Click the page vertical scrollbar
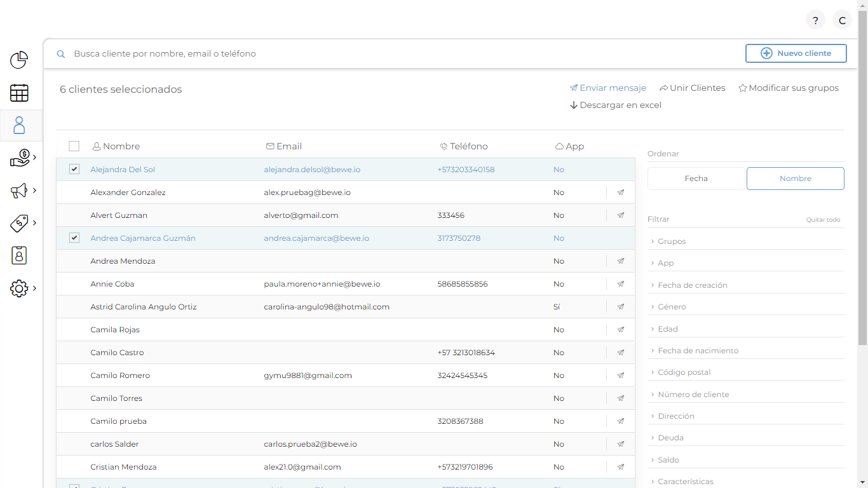 coord(863,178)
